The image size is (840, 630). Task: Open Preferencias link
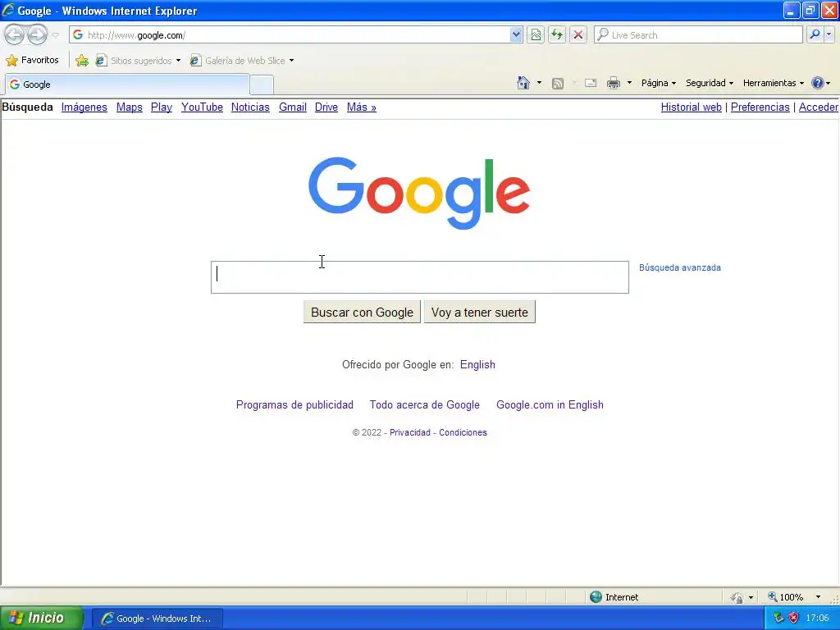click(760, 107)
